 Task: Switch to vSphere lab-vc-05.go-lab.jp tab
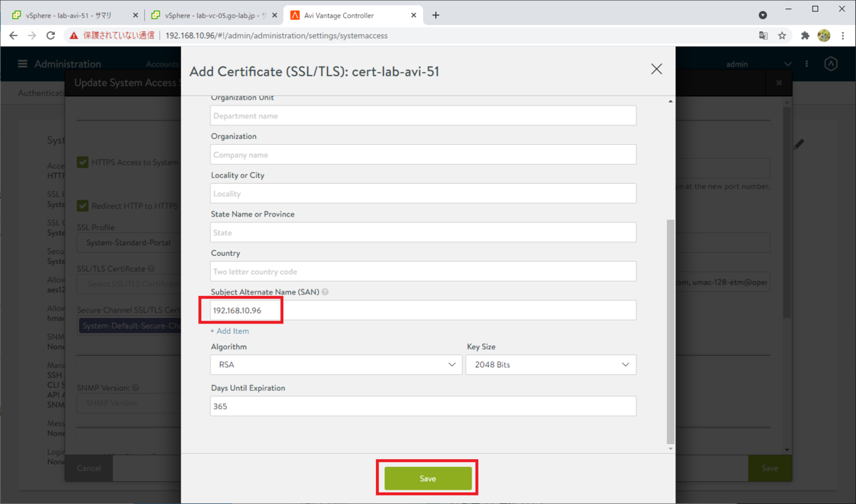click(x=212, y=15)
